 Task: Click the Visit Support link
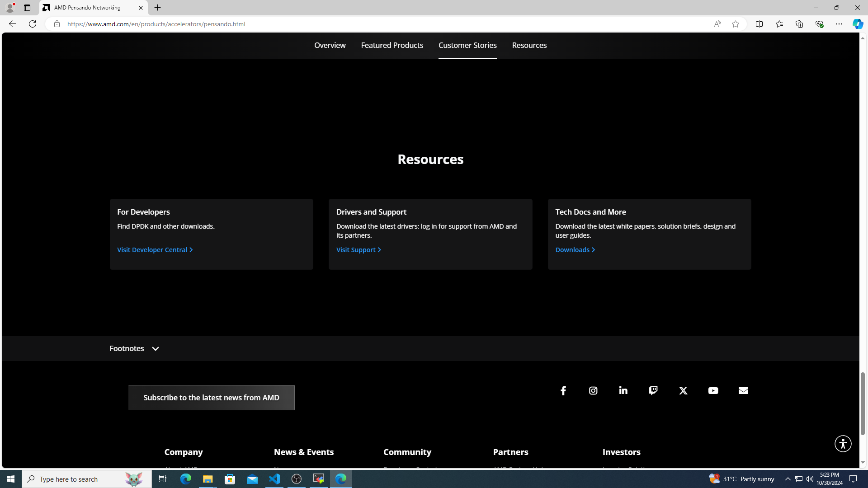359,250
